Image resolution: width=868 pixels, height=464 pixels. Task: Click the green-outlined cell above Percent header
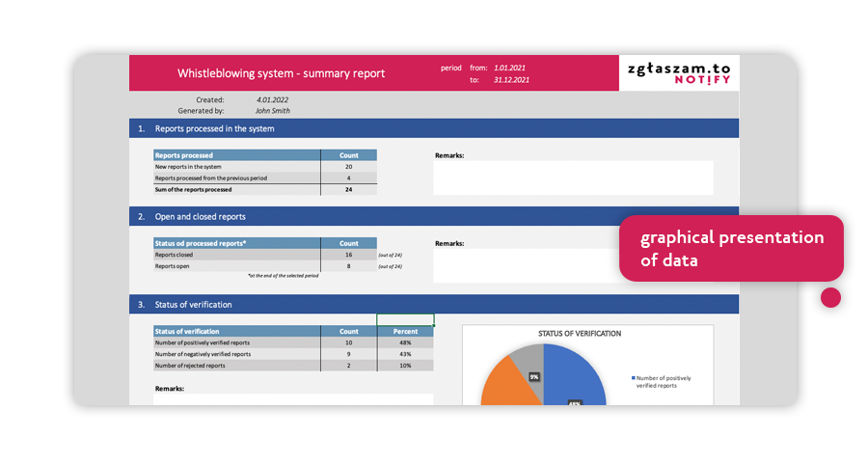[x=405, y=319]
